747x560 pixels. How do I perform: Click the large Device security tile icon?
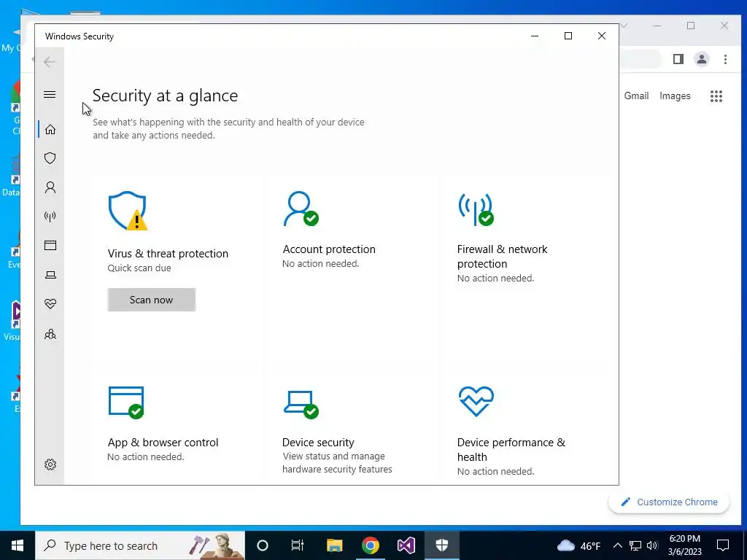tap(301, 404)
